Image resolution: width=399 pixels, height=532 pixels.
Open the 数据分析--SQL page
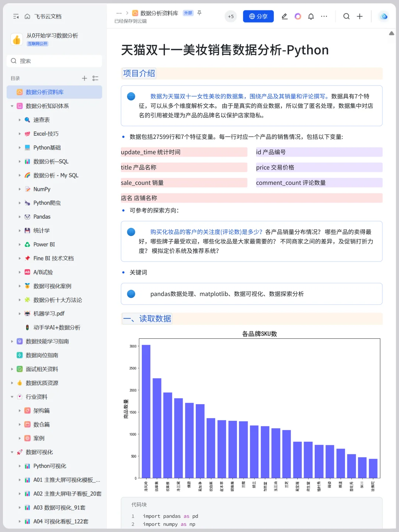(x=51, y=161)
